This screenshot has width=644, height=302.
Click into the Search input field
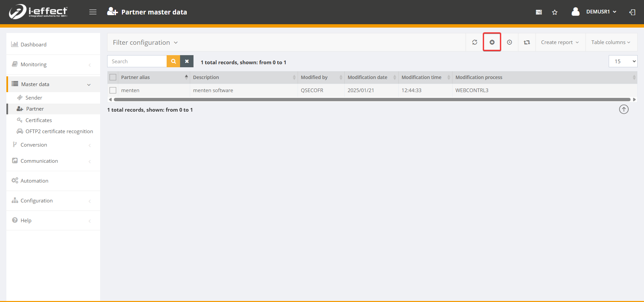point(137,61)
